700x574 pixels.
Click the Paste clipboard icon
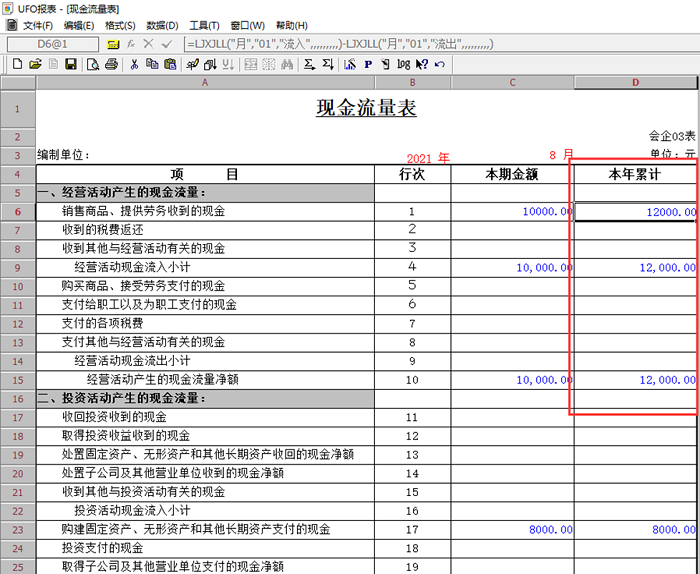pyautogui.click(x=170, y=64)
